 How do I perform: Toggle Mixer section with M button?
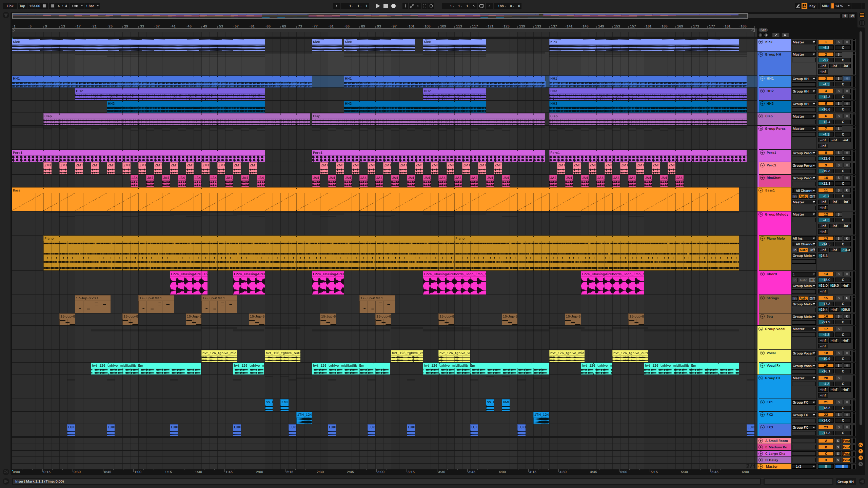tap(861, 458)
